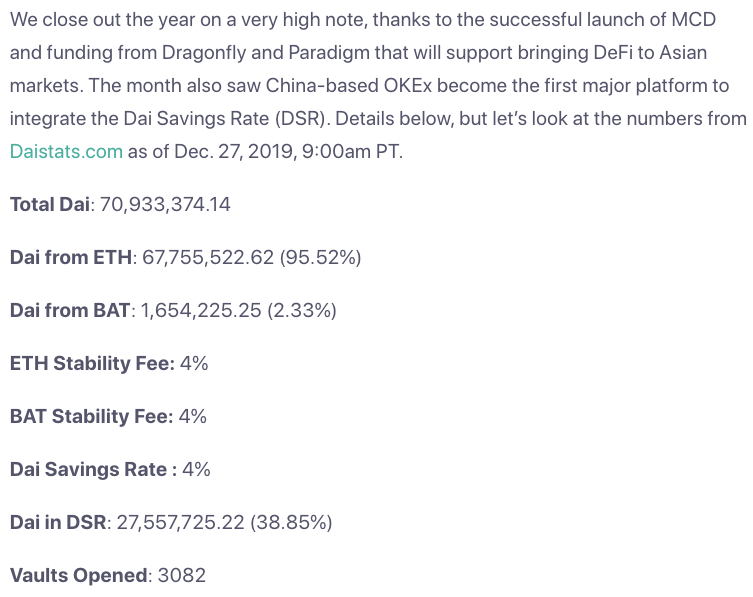
Task: Click the Vaults Opened label
Action: click(78, 575)
